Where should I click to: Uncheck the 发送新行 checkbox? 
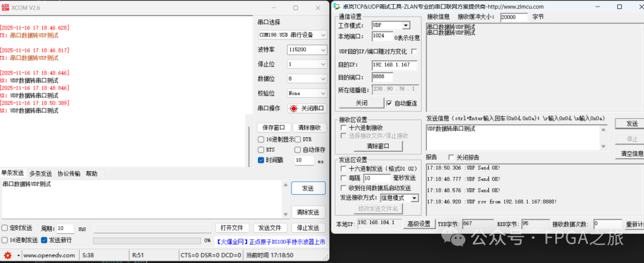(x=44, y=240)
